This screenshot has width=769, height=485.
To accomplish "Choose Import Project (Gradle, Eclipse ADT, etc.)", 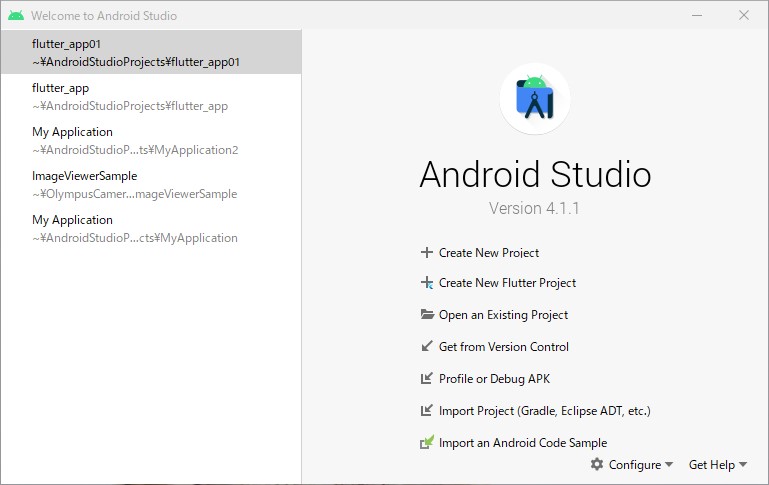I will coord(544,410).
